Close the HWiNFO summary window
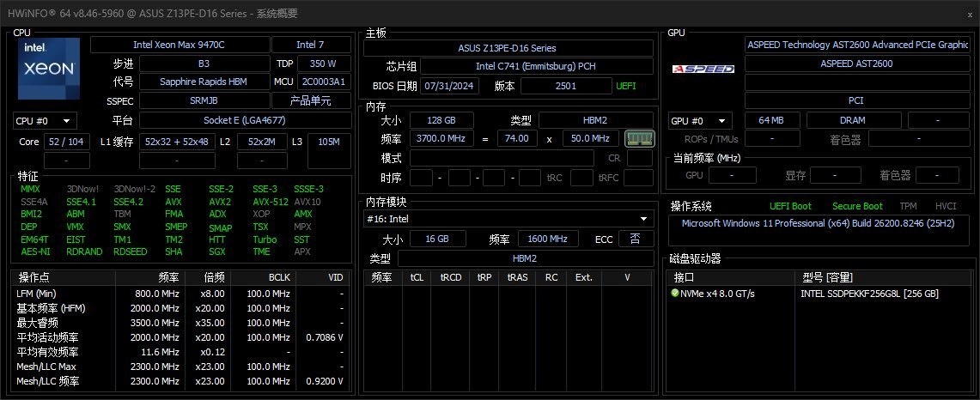This screenshot has height=400, width=980. (970, 14)
